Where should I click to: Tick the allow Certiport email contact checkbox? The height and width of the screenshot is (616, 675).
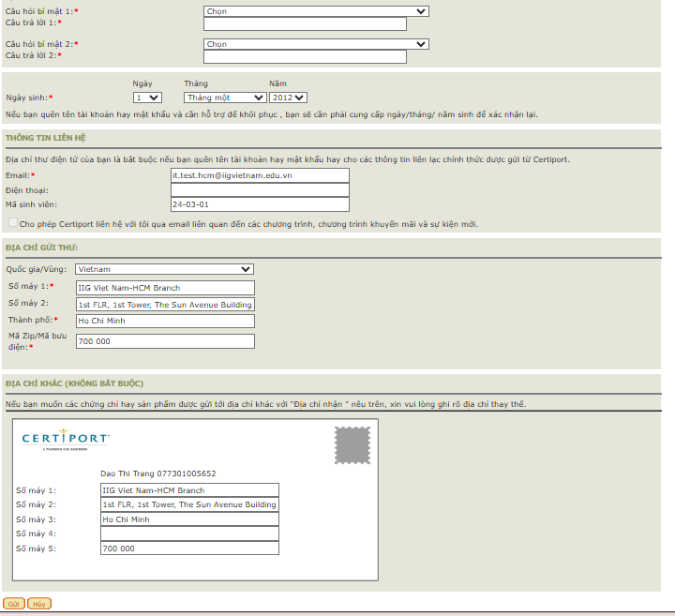tap(12, 223)
